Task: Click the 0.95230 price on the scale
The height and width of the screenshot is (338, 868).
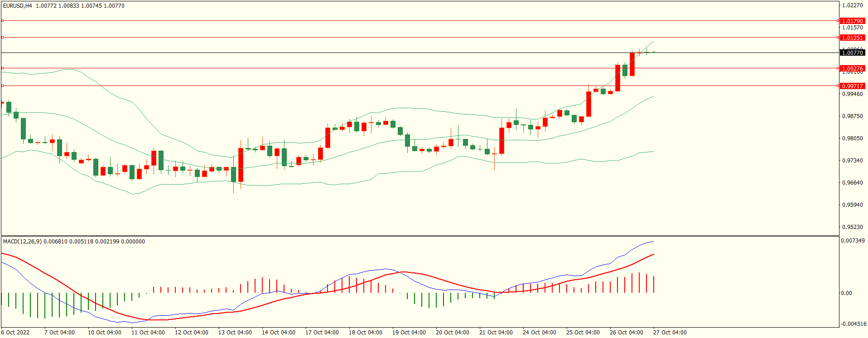Action: click(852, 227)
